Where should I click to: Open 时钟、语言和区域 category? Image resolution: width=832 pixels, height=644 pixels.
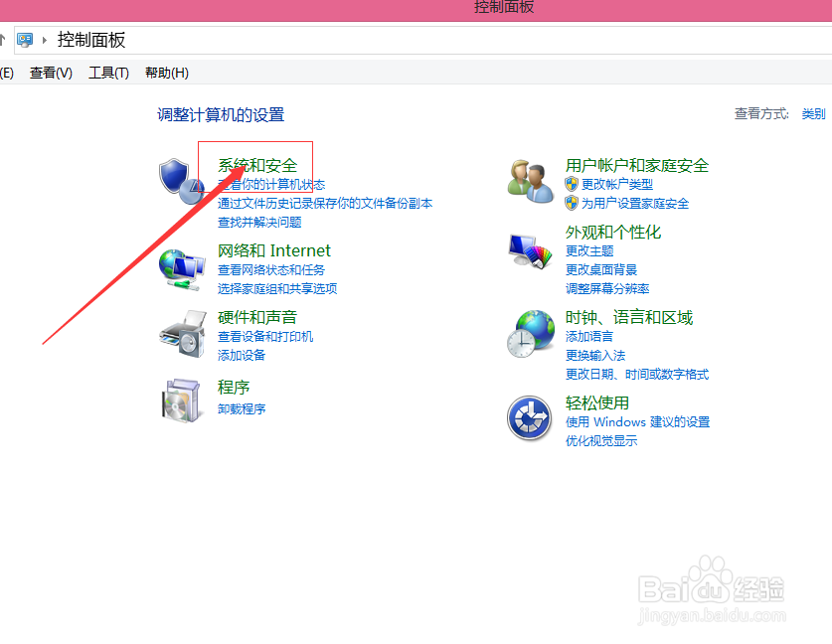click(x=629, y=317)
